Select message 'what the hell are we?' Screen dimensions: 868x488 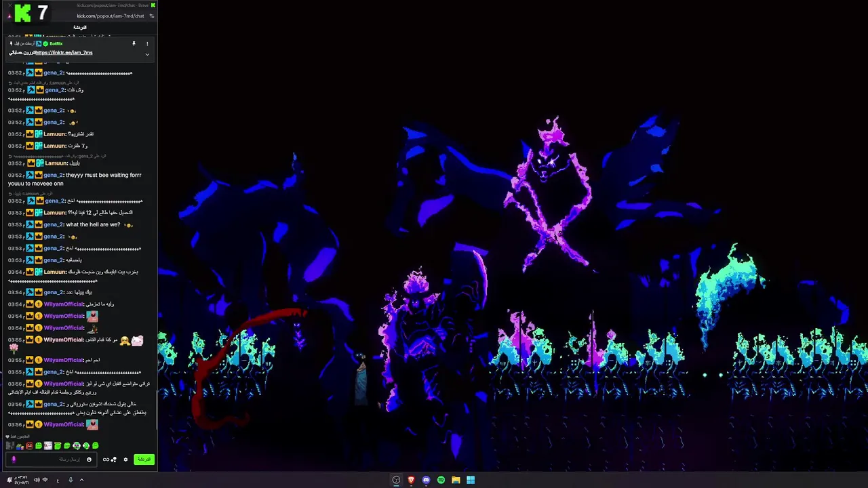(93, 224)
